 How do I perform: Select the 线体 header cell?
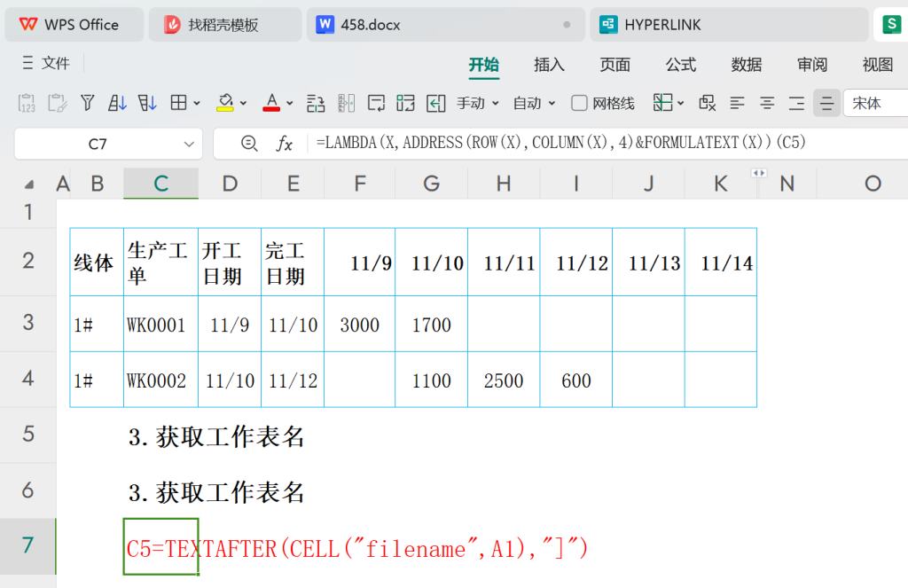[97, 262]
